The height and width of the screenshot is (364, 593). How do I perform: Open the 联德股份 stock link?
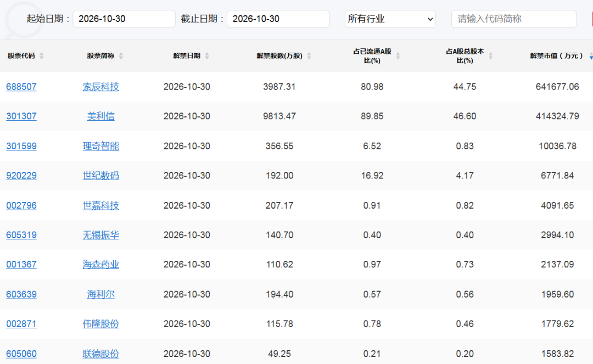pos(101,354)
